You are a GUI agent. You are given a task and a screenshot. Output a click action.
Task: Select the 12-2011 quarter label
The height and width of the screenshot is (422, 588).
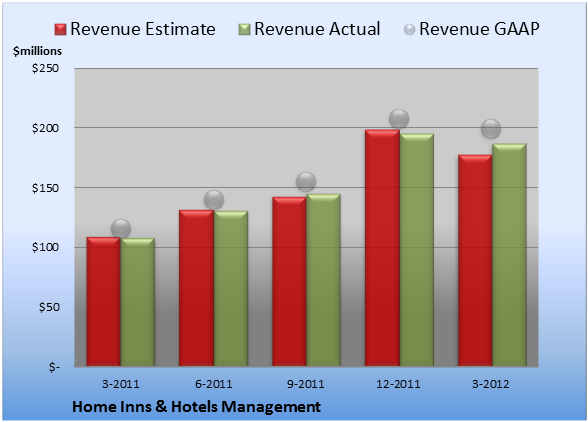[x=398, y=384]
